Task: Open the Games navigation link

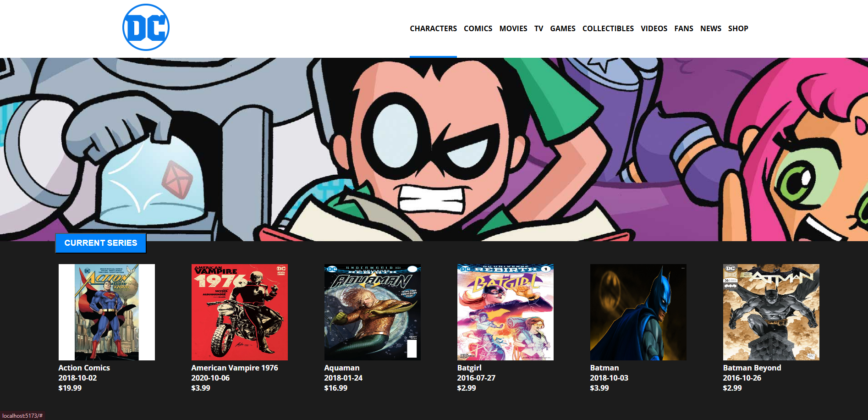Action: (563, 28)
